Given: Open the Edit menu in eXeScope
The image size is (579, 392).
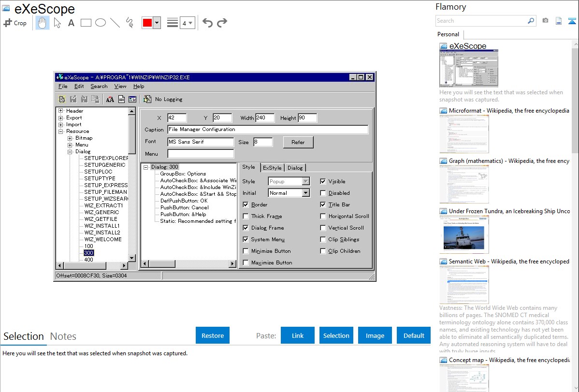Looking at the screenshot, I should tap(79, 86).
